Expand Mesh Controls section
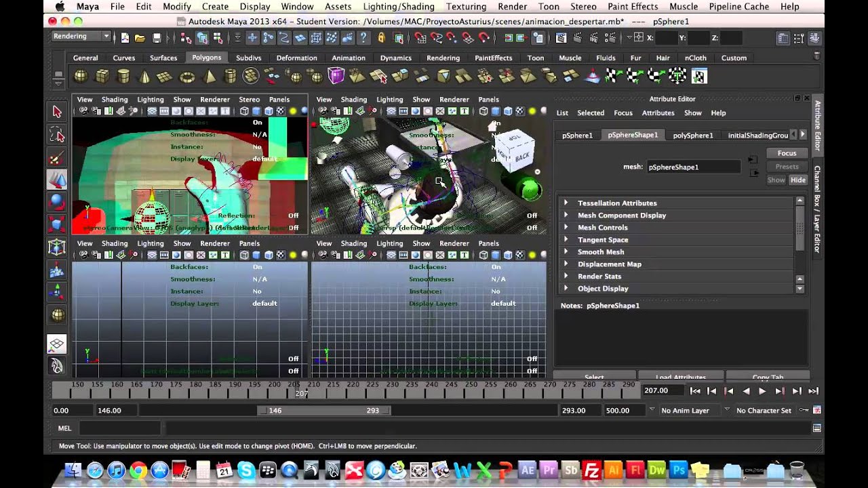Image resolution: width=868 pixels, height=488 pixels. coord(566,227)
